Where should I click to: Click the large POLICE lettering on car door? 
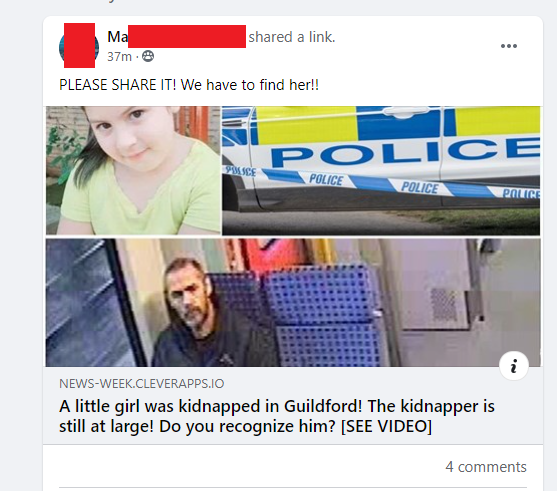[x=405, y=151]
